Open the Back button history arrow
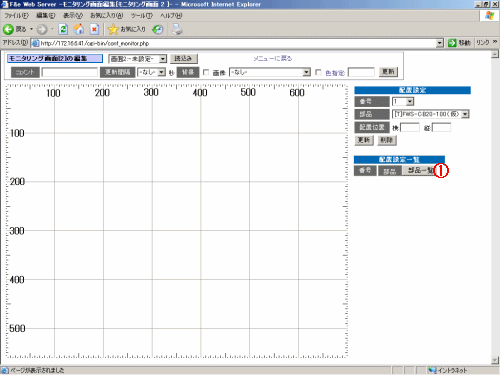 [32, 29]
